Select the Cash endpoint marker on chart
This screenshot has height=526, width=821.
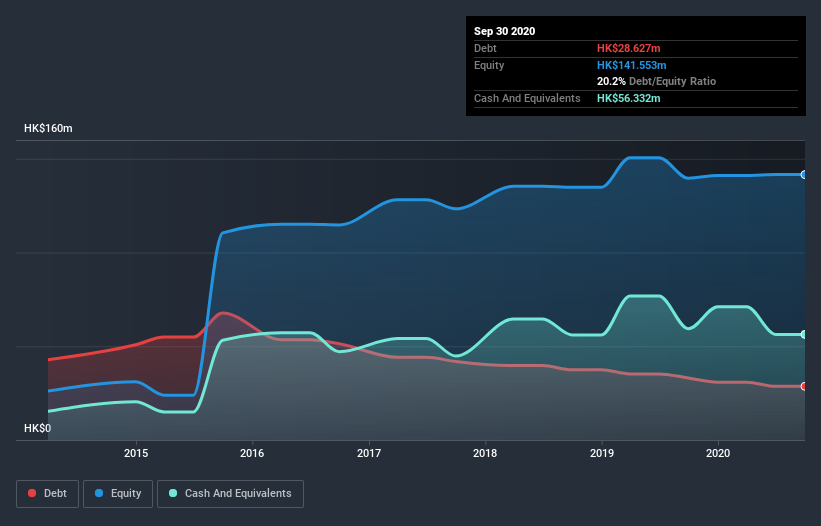[804, 334]
